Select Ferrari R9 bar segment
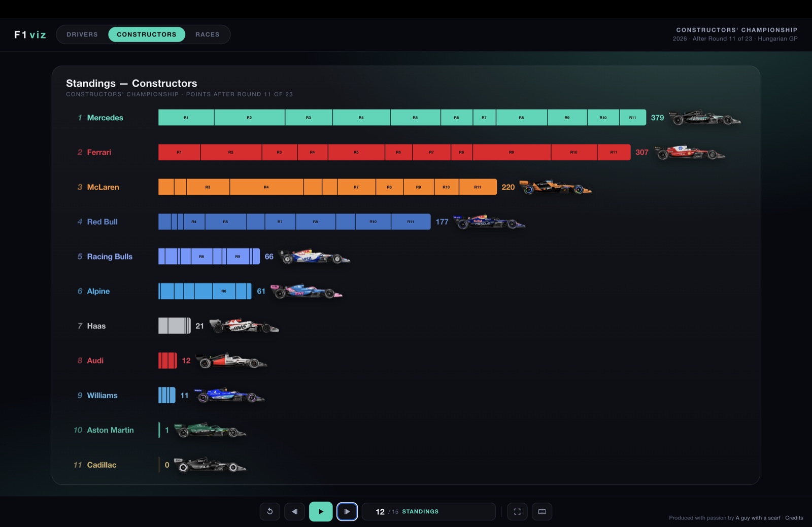The width and height of the screenshot is (812, 527). point(512,152)
